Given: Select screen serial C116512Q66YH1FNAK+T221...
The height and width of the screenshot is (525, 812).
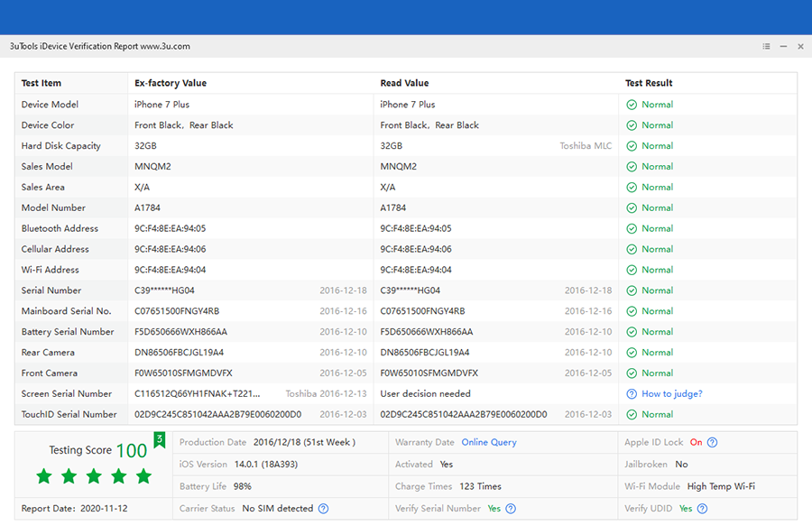Looking at the screenshot, I should tap(198, 394).
